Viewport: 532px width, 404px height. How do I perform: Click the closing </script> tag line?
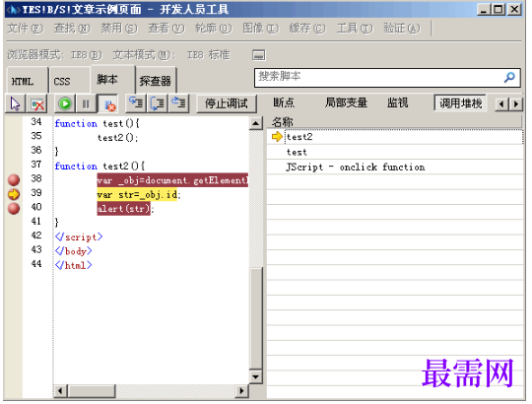pyautogui.click(x=79, y=236)
